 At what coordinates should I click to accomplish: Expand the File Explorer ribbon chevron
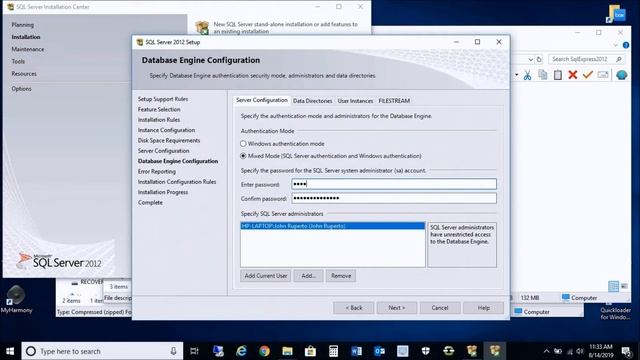[616, 45]
